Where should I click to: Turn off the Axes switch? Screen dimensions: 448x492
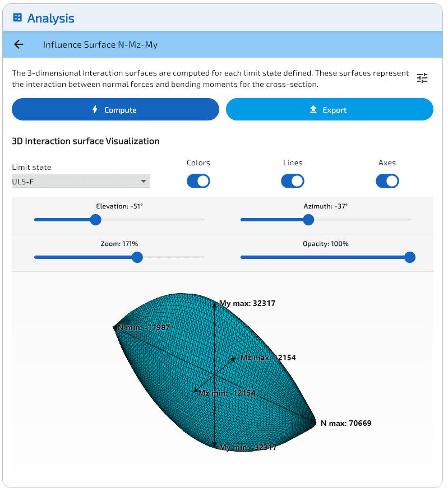coord(387,181)
